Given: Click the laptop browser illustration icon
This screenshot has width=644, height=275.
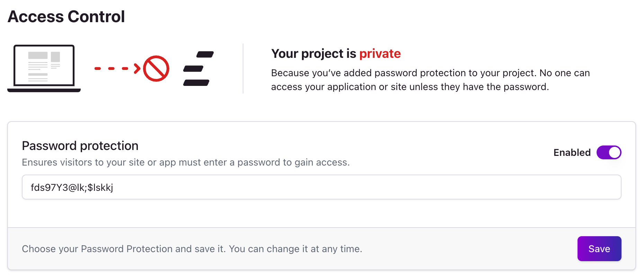Looking at the screenshot, I should point(44,68).
